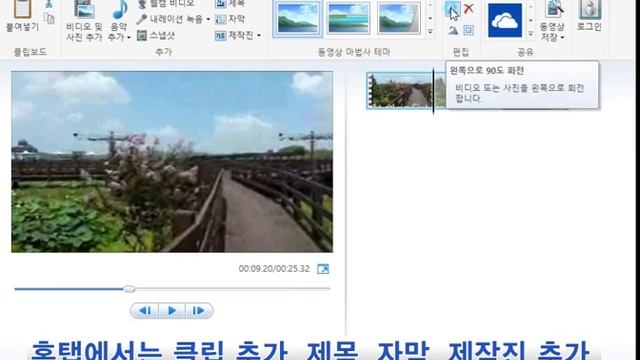640x360 pixels.
Task: Click the video preview monitor
Action: [172, 162]
